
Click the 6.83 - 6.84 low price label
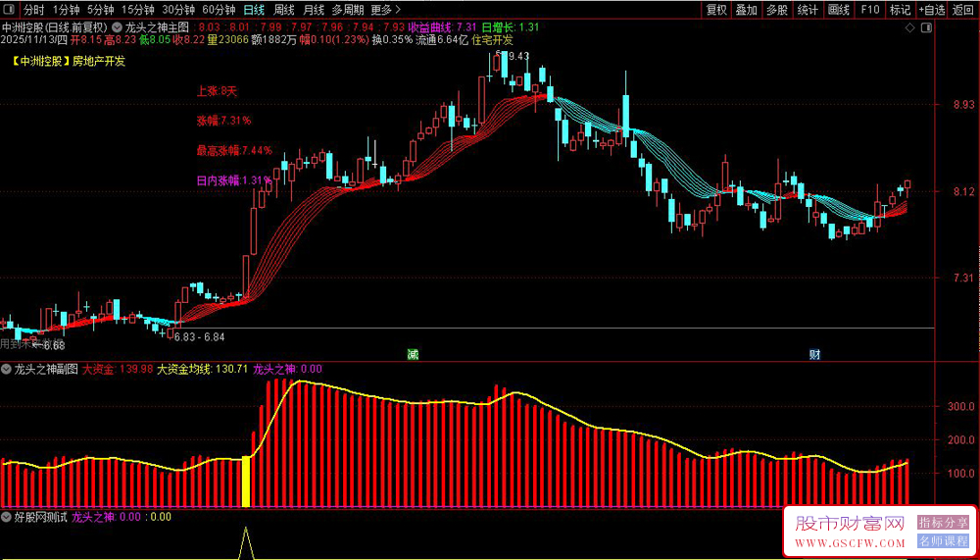pyautogui.click(x=199, y=336)
